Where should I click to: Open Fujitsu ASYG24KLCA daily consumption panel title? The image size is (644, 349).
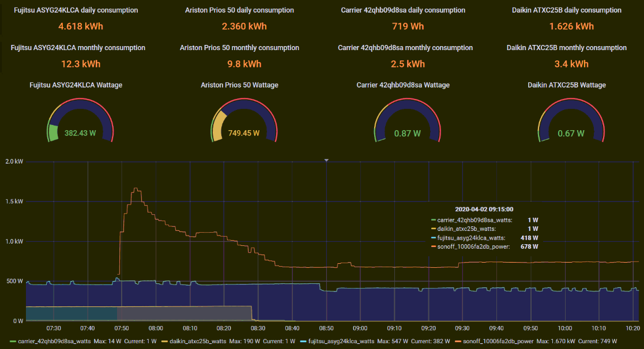[76, 10]
